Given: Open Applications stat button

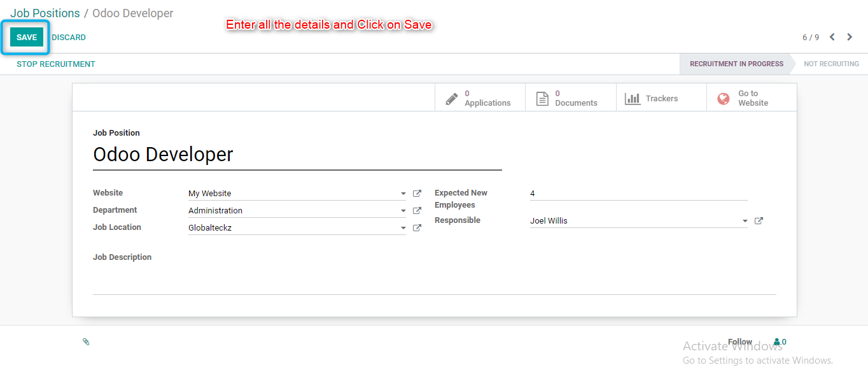Looking at the screenshot, I should pyautogui.click(x=480, y=98).
